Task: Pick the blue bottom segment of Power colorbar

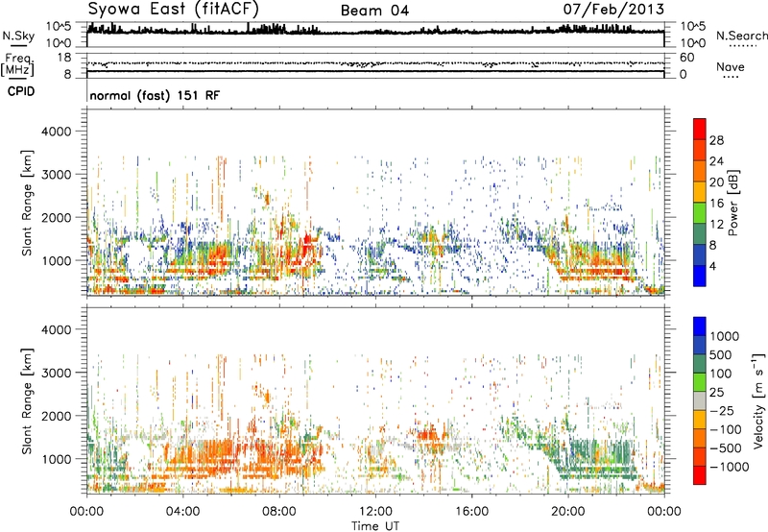Action: (x=700, y=276)
